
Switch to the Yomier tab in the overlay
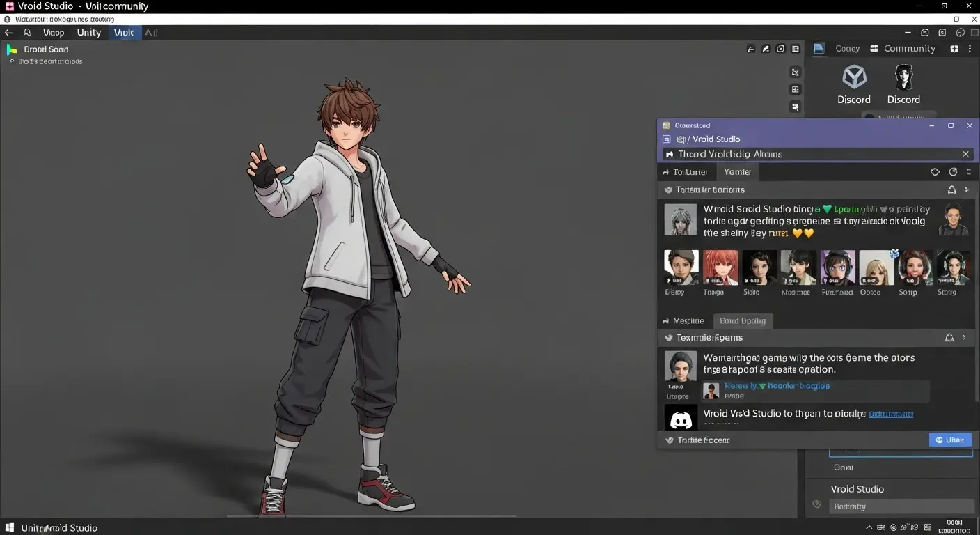tap(737, 171)
